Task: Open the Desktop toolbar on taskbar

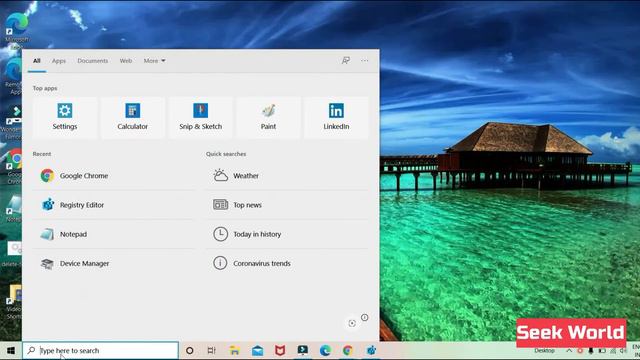Action: tap(544, 351)
